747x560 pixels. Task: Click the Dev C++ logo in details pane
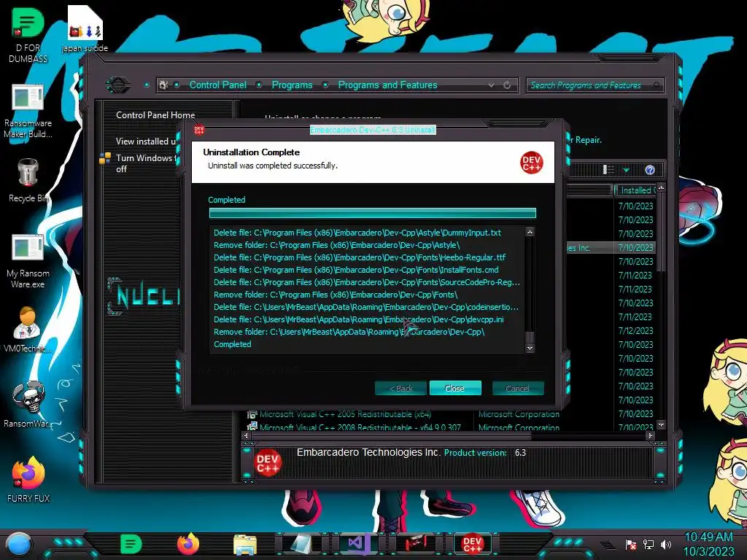pyautogui.click(x=268, y=462)
